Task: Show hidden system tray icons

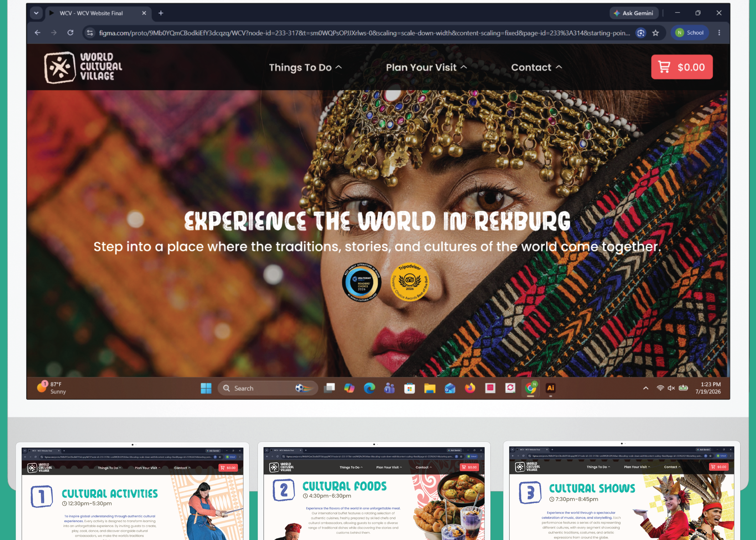Action: click(x=646, y=388)
